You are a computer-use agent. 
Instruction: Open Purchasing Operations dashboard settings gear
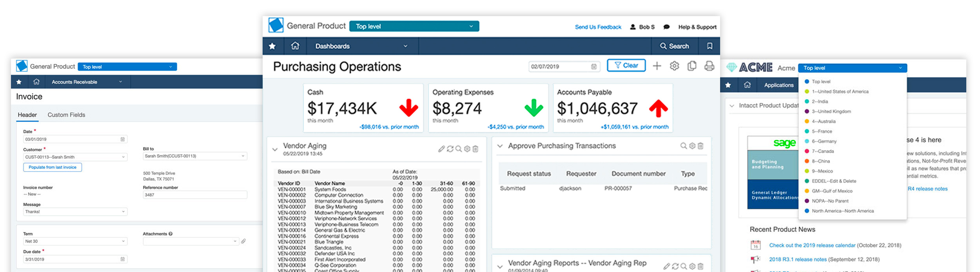coord(674,66)
